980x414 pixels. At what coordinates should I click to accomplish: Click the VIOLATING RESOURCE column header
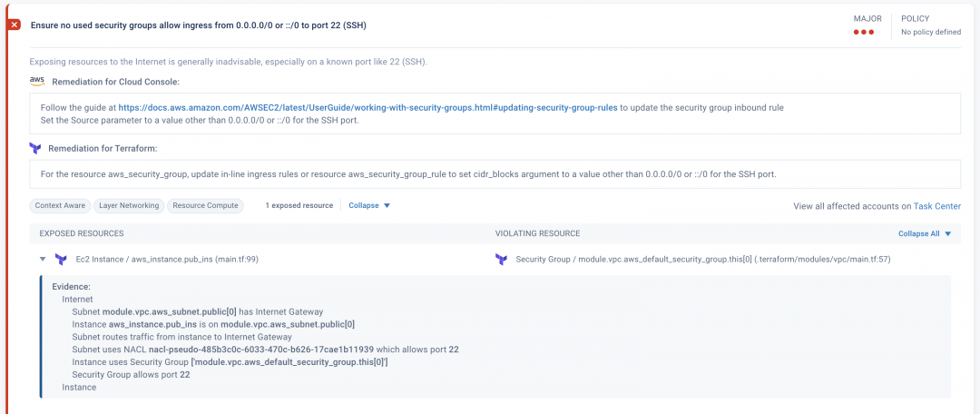537,233
